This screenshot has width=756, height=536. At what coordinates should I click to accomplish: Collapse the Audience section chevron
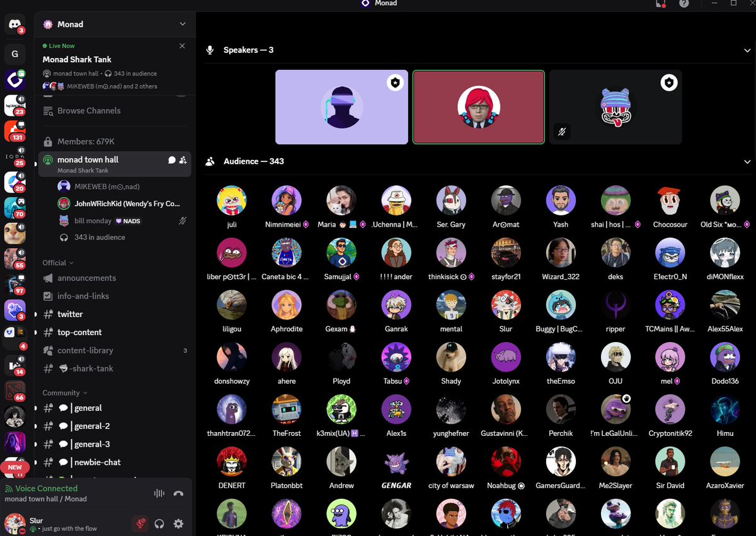tap(747, 161)
